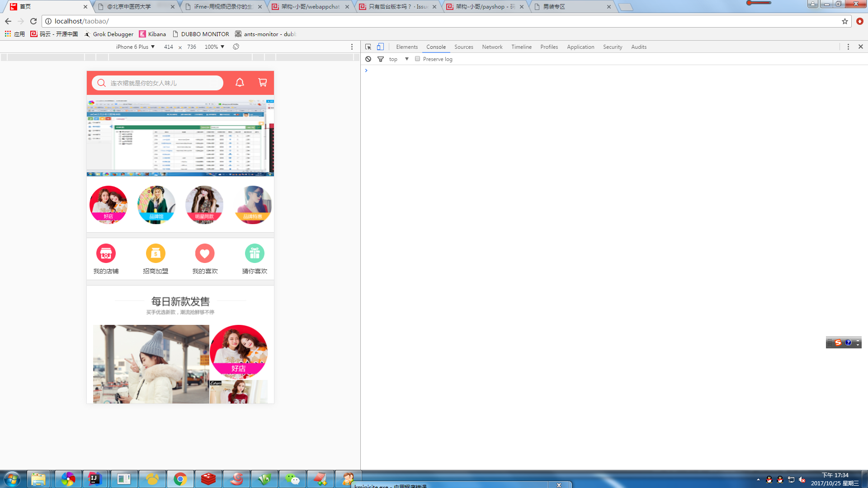
Task: Click the shopping cart icon
Action: (263, 82)
